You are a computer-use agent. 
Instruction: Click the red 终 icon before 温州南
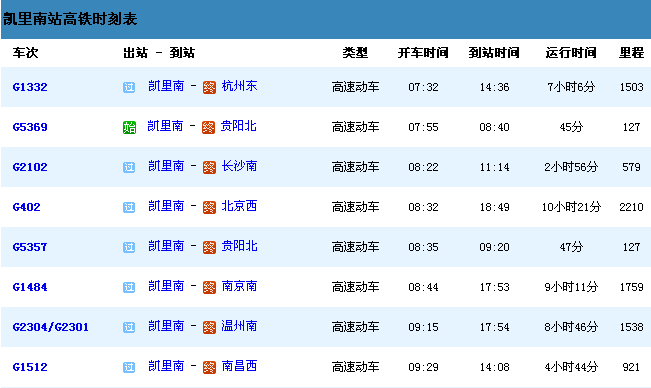point(209,327)
